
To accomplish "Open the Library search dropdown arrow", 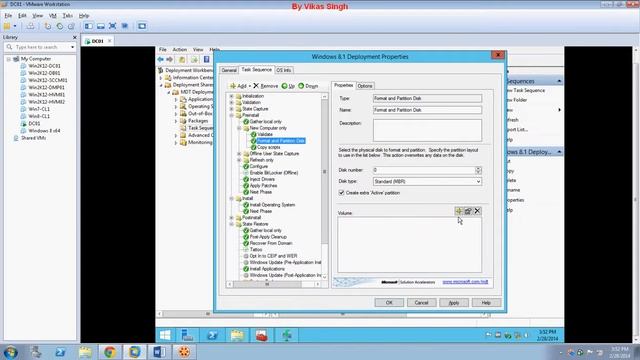I will click(x=72, y=47).
